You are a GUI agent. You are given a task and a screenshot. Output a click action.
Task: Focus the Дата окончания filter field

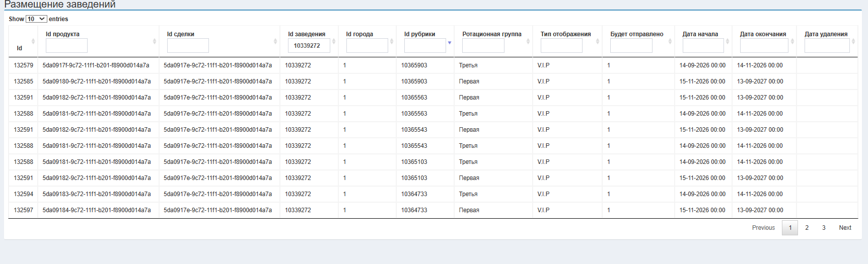764,46
